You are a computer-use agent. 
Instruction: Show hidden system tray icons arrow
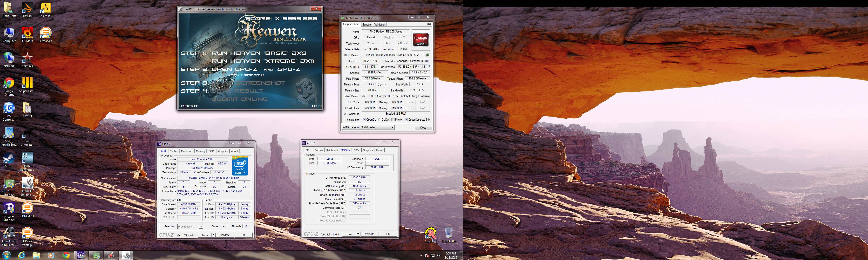coord(421,255)
